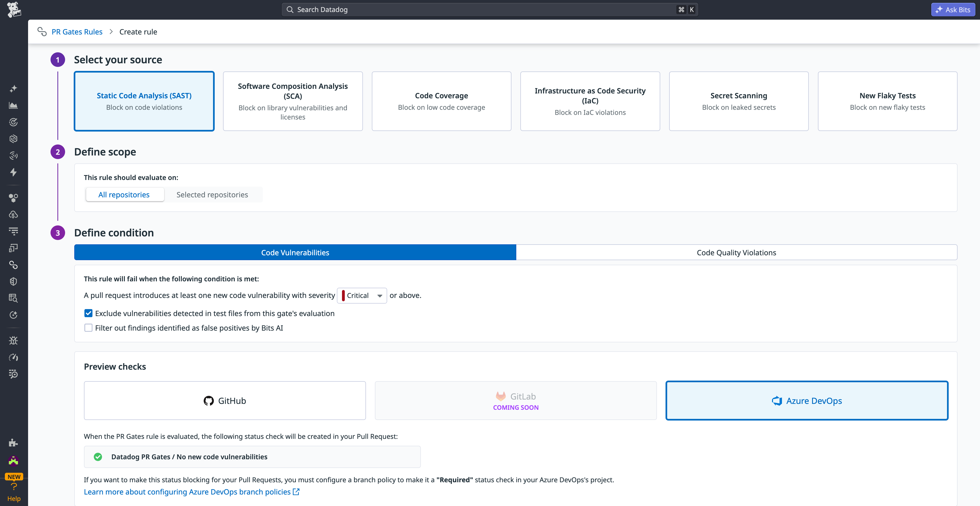Click the Ask Bits button
The width and height of the screenshot is (980, 506).
(953, 9)
